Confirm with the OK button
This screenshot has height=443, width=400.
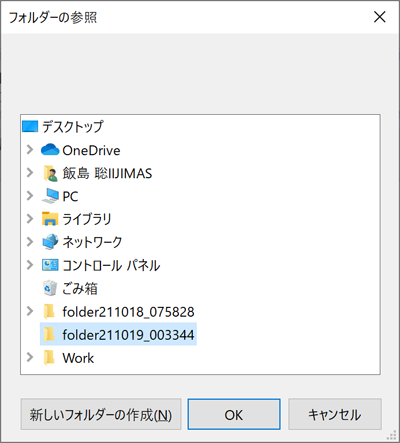pos(234,414)
